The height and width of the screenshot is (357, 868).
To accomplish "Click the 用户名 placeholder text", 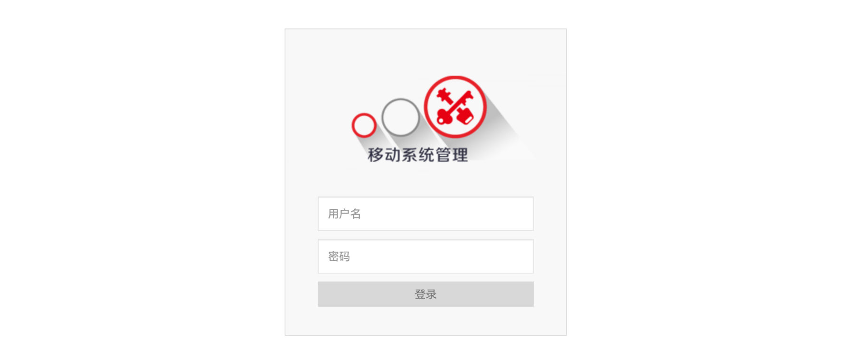I will point(344,214).
